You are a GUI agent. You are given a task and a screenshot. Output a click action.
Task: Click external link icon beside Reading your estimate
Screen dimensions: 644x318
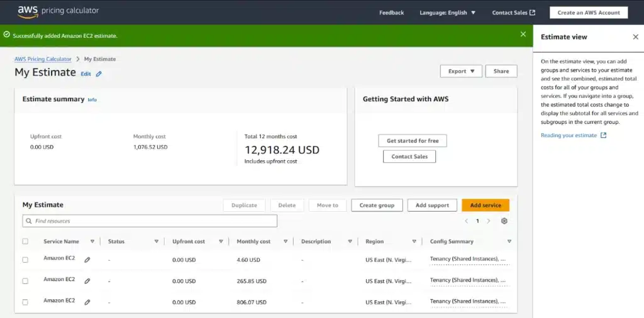click(x=603, y=135)
